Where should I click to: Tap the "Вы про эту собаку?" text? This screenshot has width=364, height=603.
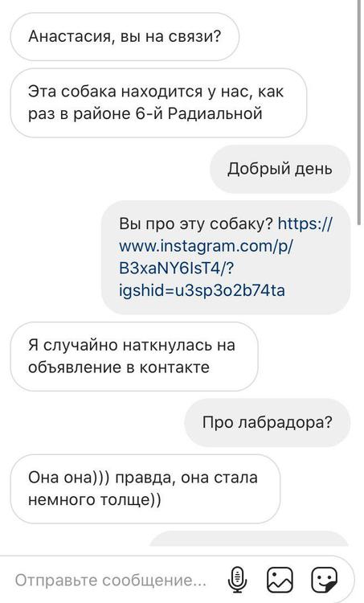tap(196, 224)
